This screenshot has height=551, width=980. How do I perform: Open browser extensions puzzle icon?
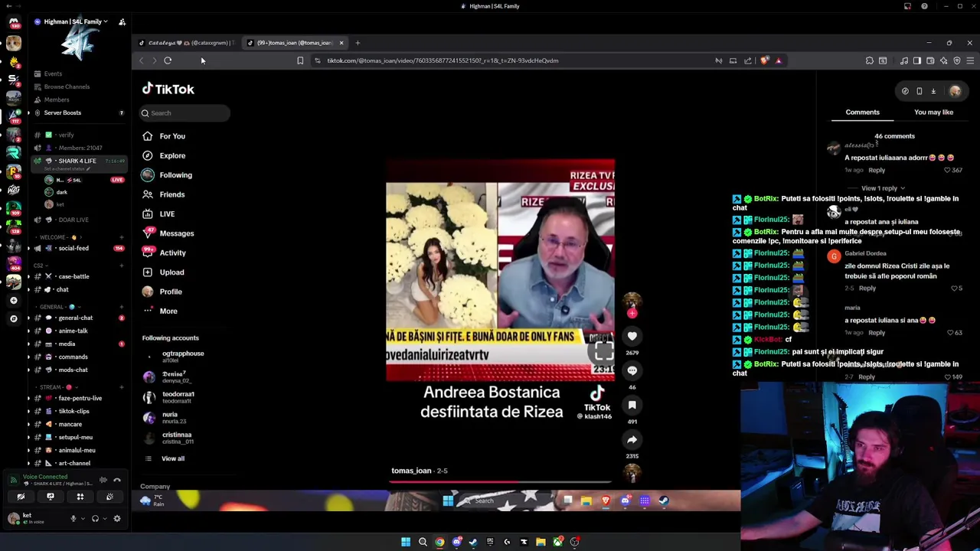pyautogui.click(x=869, y=60)
